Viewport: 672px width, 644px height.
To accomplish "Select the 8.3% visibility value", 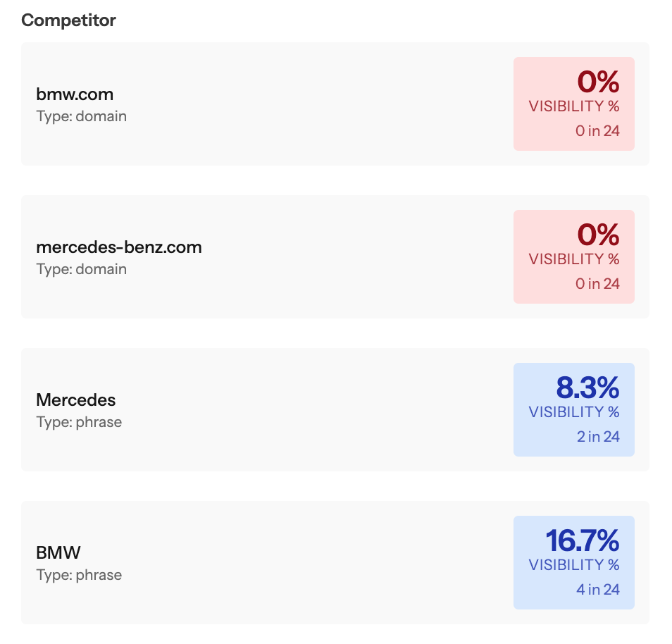I will click(x=587, y=388).
